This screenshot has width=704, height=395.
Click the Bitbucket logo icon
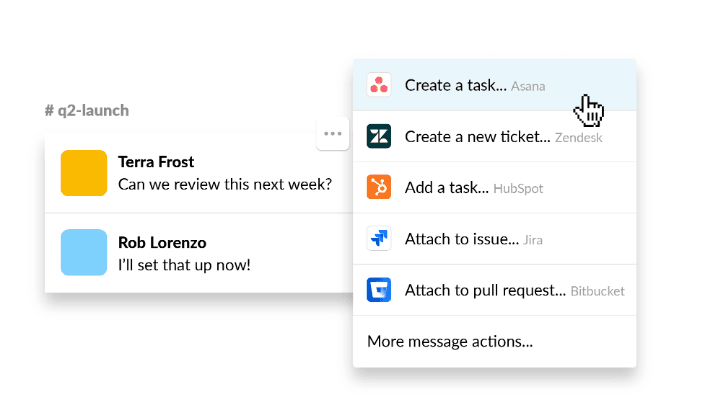(378, 290)
